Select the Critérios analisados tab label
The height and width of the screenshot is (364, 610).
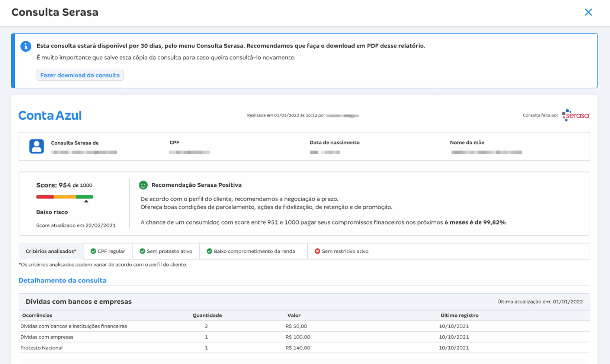click(x=51, y=251)
